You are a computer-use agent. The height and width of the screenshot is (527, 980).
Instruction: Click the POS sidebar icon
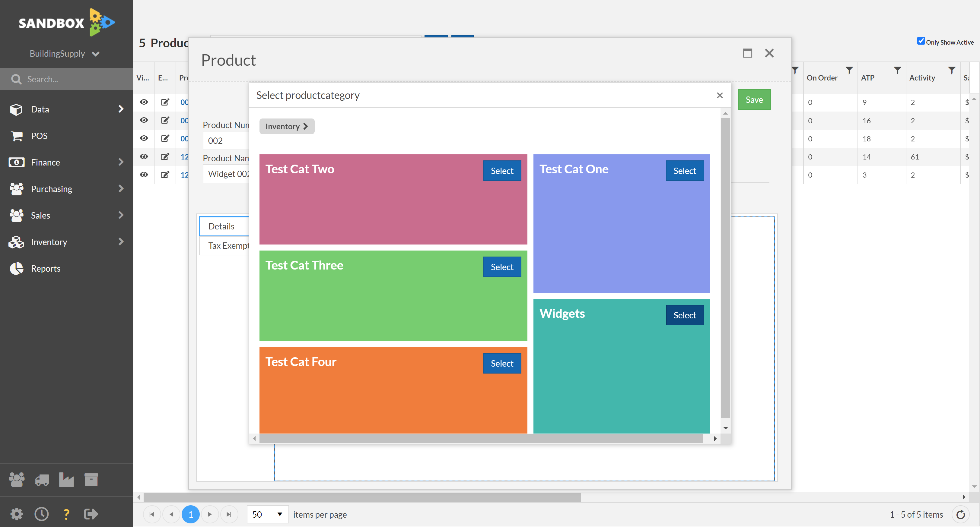(x=17, y=135)
